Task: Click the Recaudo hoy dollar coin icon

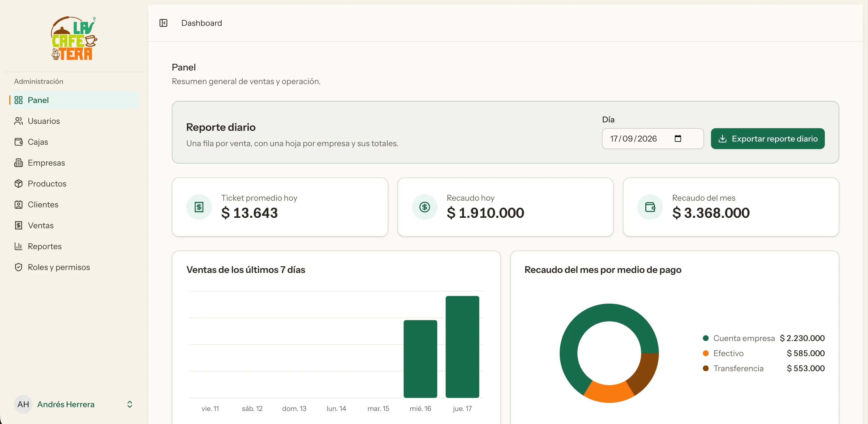Action: click(424, 207)
